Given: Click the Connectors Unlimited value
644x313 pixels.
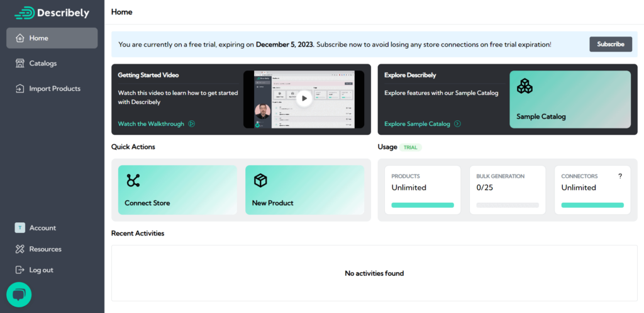Looking at the screenshot, I should pyautogui.click(x=579, y=188).
